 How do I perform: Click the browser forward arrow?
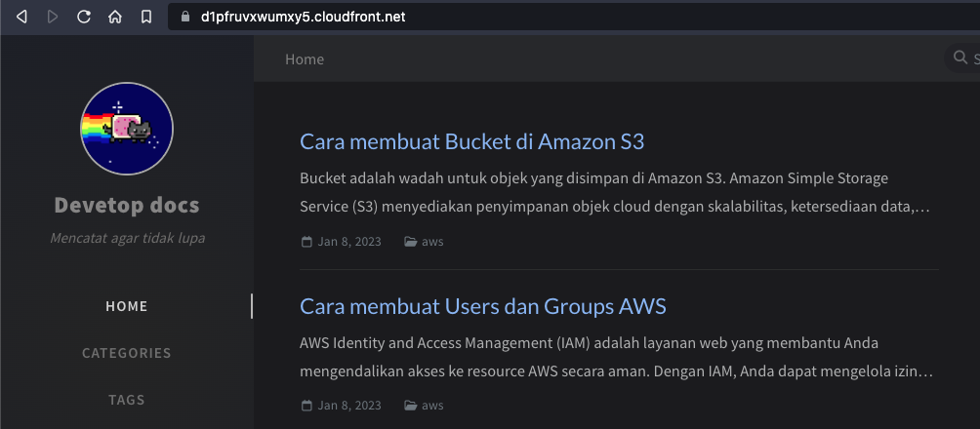point(53,17)
